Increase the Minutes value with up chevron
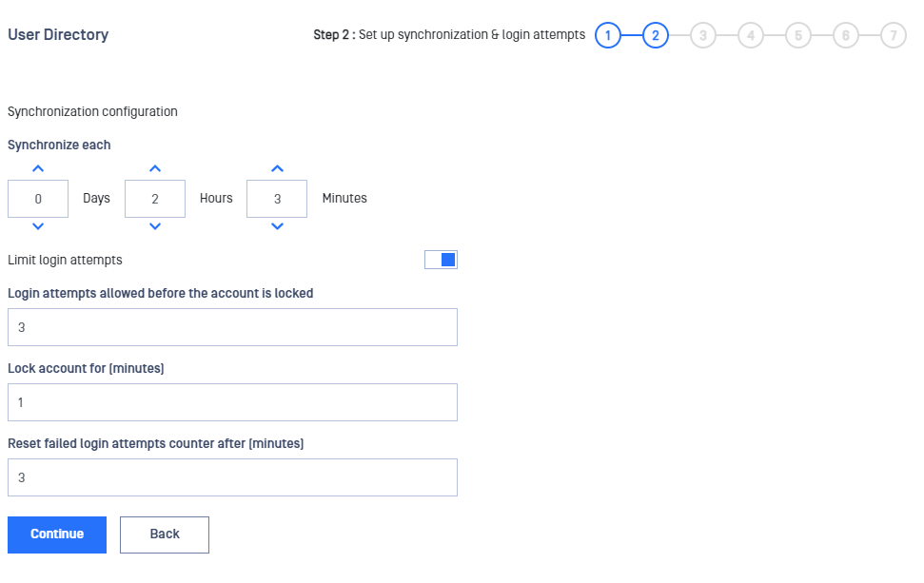This screenshot has width=924, height=583. click(277, 168)
